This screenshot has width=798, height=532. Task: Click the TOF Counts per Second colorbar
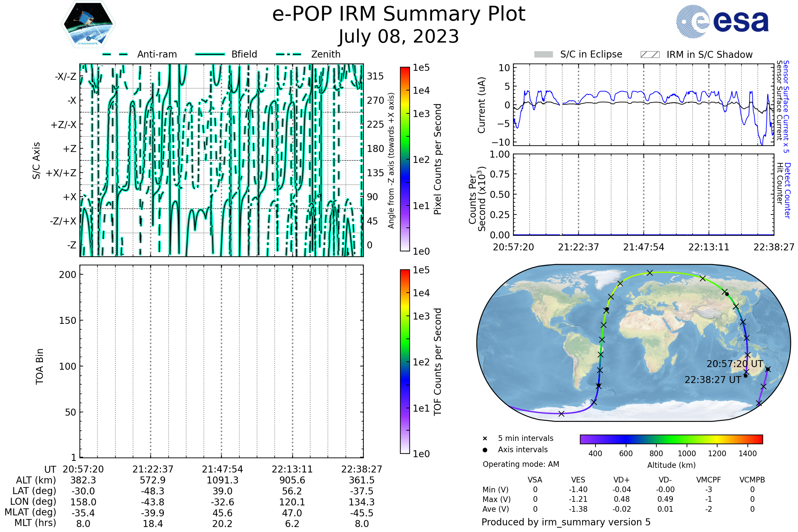pos(405,361)
